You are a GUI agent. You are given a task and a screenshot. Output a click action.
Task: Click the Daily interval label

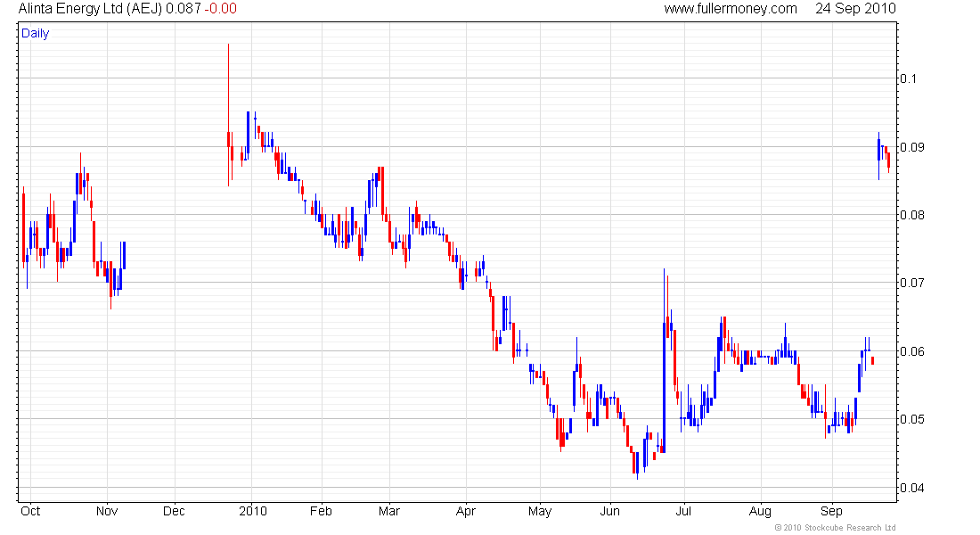35,33
